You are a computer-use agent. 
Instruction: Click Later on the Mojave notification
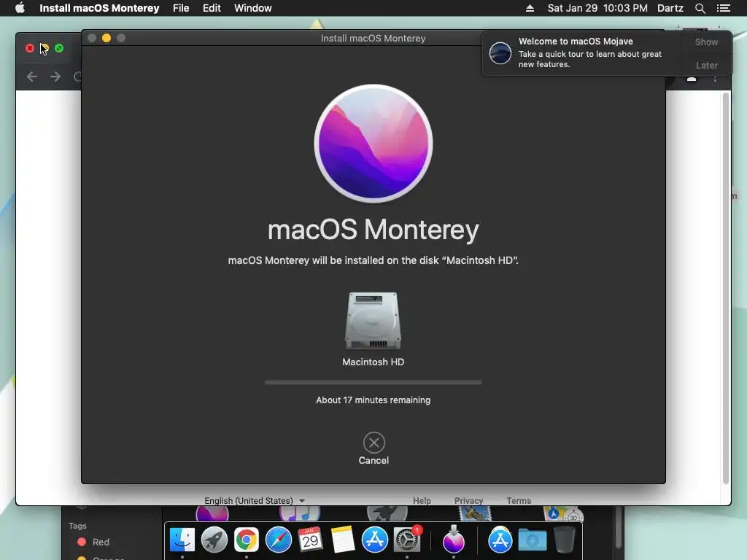[706, 65]
